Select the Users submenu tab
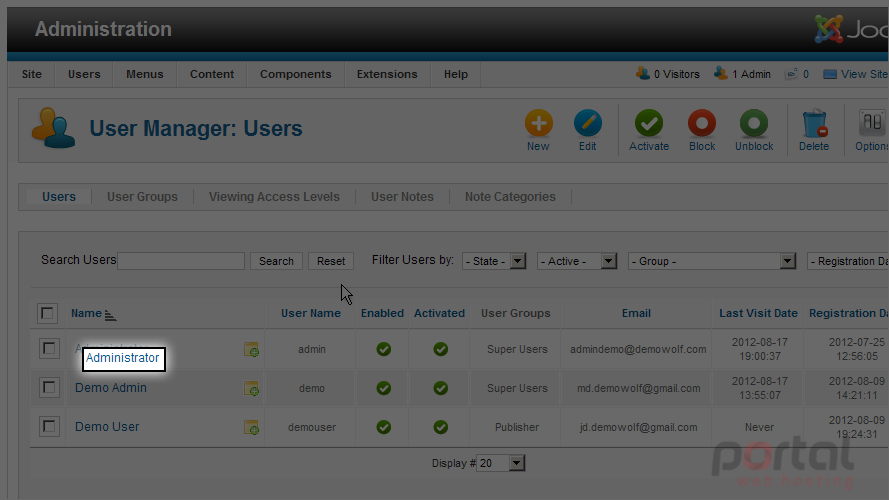Screen dimensions: 889x500 pyautogui.click(x=59, y=197)
